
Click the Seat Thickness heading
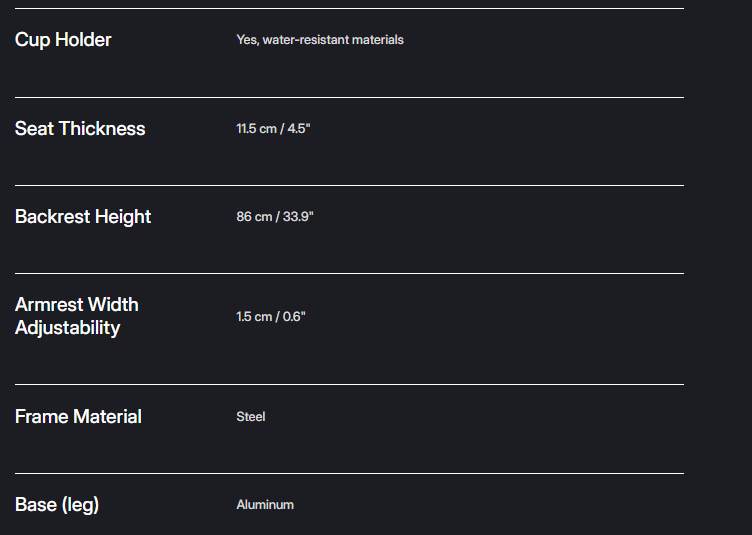80,128
